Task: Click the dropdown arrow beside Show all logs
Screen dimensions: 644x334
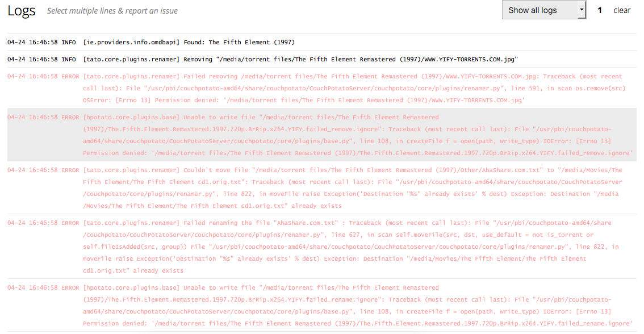Action: click(x=581, y=10)
